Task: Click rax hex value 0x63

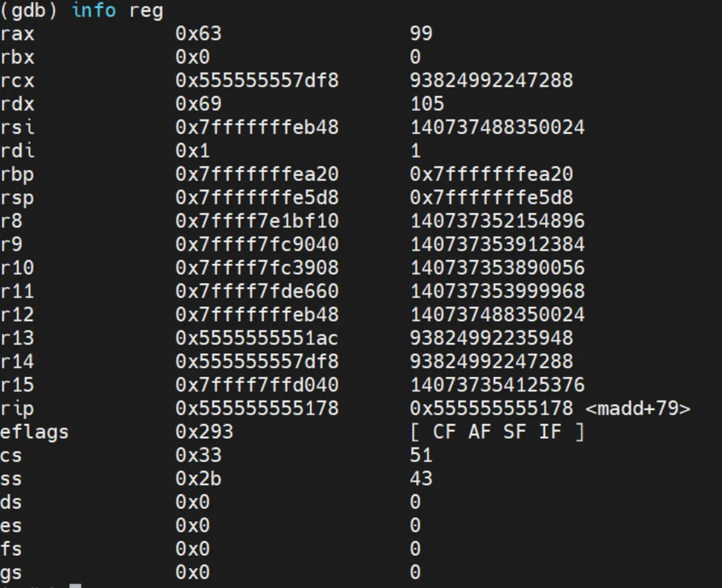Action: click(x=198, y=34)
